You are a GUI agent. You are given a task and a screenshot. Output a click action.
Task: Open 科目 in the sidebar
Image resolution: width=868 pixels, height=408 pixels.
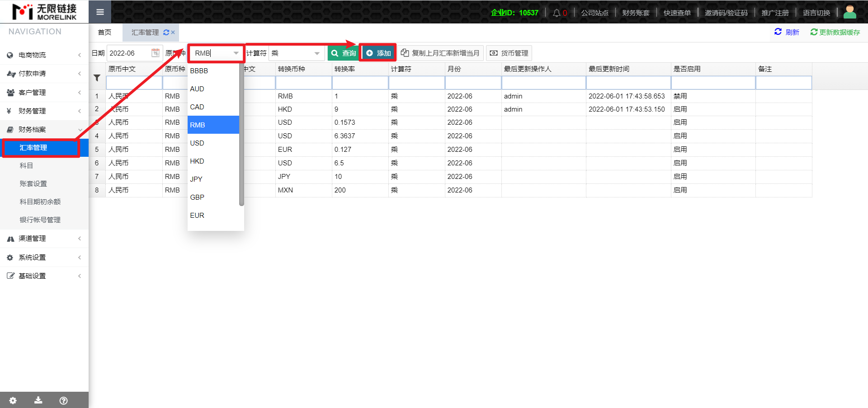coord(26,166)
